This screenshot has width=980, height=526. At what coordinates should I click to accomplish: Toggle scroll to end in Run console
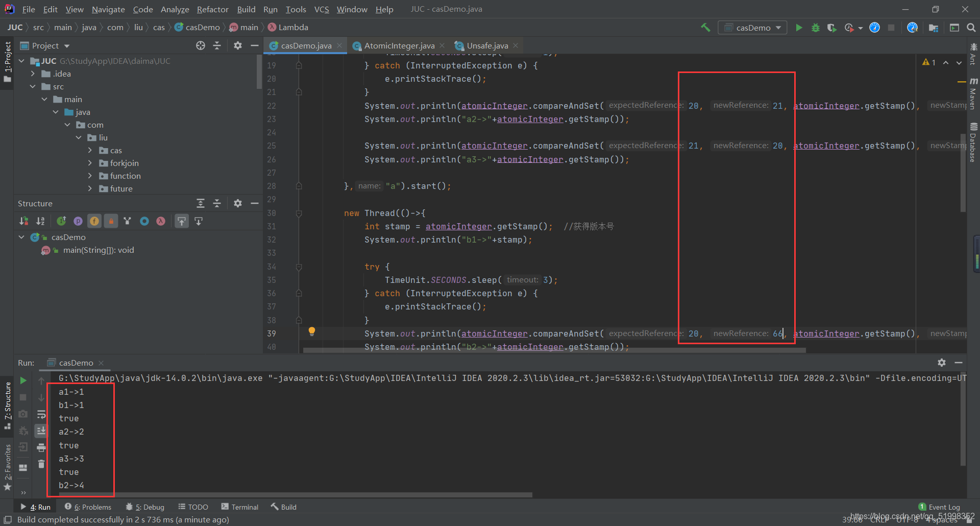41,431
